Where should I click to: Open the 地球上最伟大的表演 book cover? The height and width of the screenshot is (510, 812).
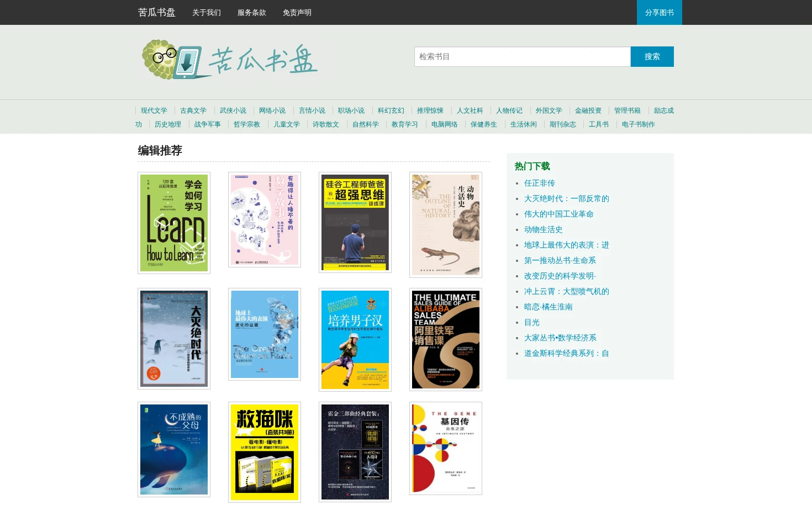tap(265, 334)
